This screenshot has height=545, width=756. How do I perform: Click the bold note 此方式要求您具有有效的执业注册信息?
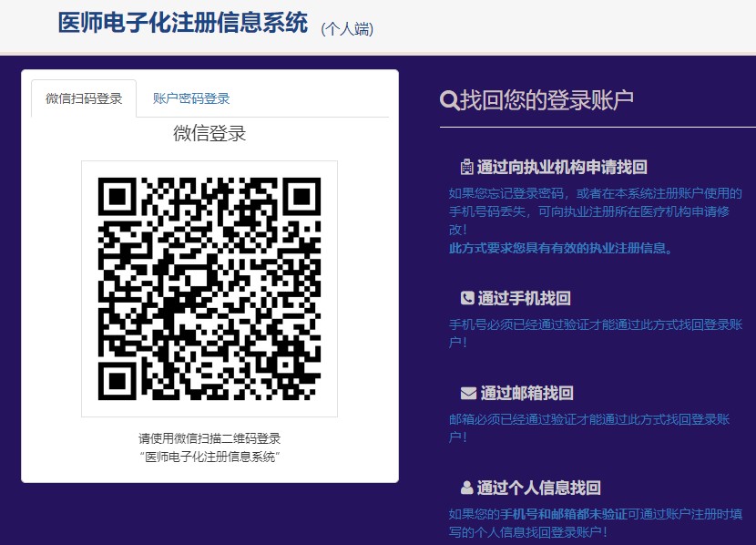point(560,248)
